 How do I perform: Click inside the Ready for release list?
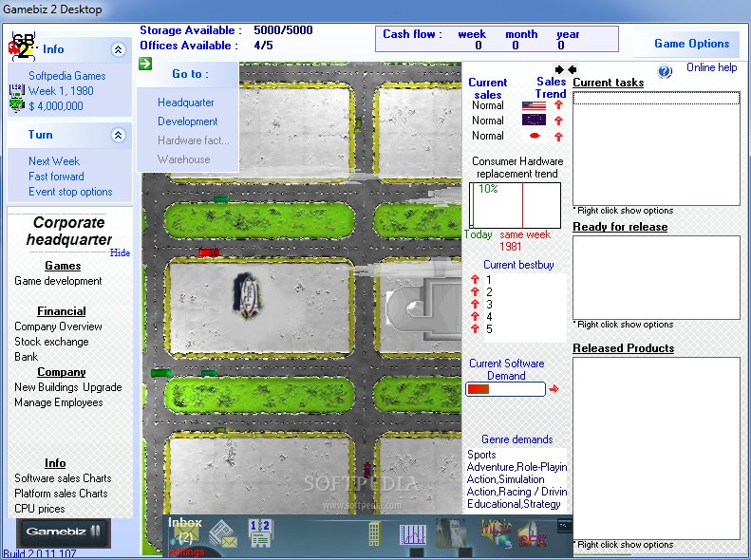[656, 277]
